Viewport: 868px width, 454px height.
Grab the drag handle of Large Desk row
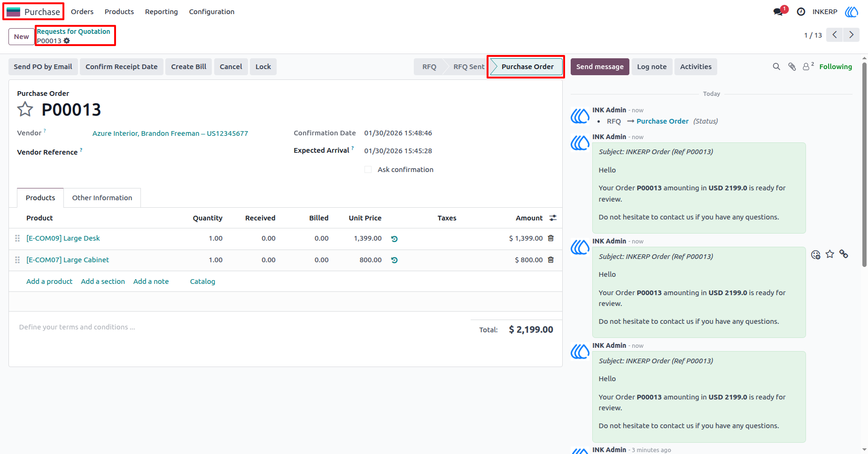click(17, 238)
